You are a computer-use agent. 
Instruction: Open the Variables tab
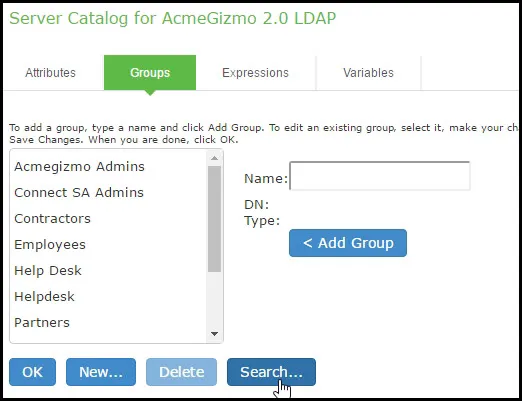click(x=368, y=73)
